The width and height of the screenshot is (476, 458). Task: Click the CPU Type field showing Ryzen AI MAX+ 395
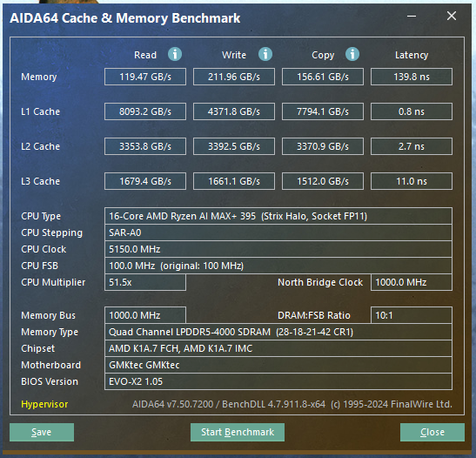point(278,216)
